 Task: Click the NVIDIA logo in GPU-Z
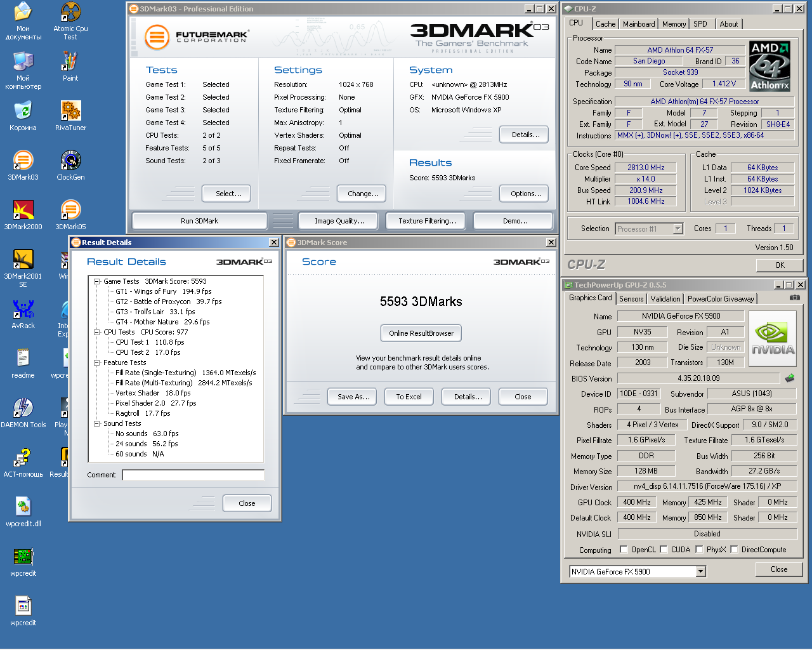pyautogui.click(x=773, y=339)
